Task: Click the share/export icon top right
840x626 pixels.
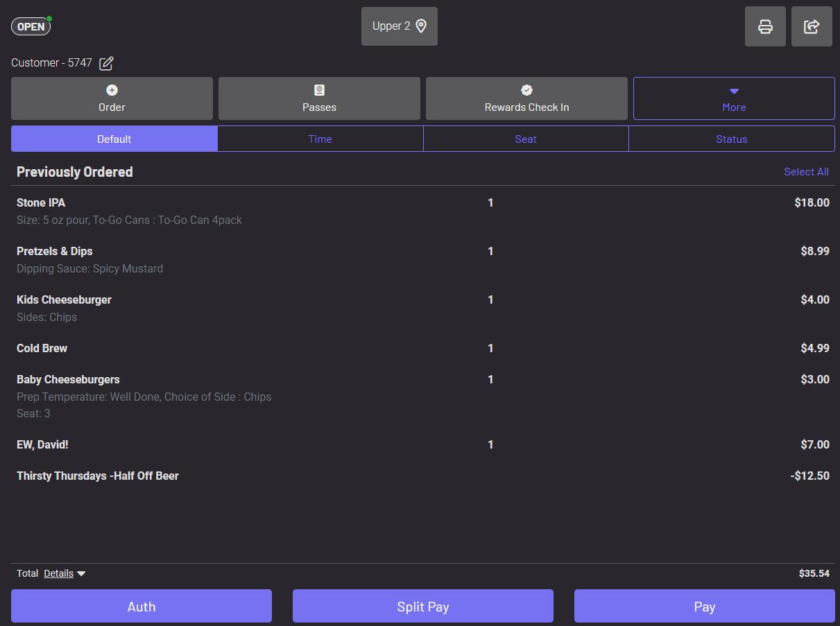Action: (812, 26)
